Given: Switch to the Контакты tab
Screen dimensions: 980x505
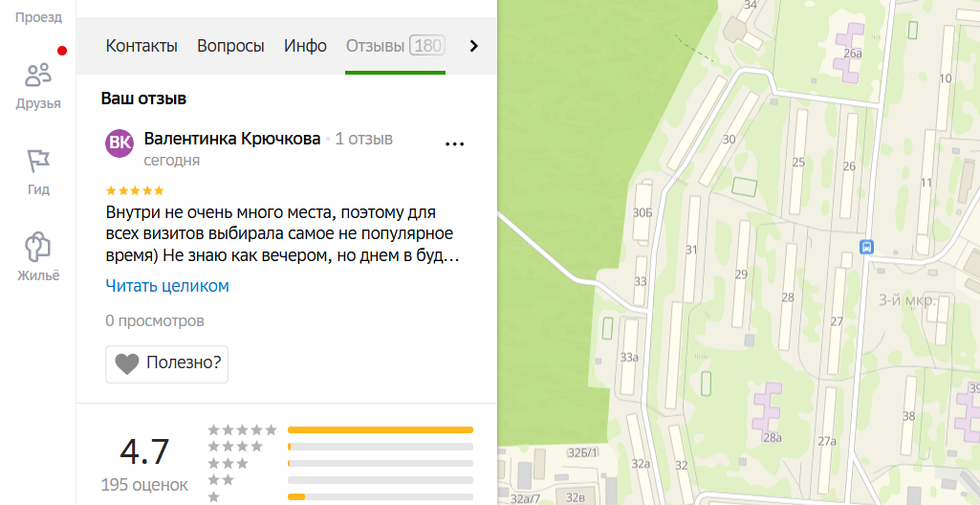Looking at the screenshot, I should (142, 46).
